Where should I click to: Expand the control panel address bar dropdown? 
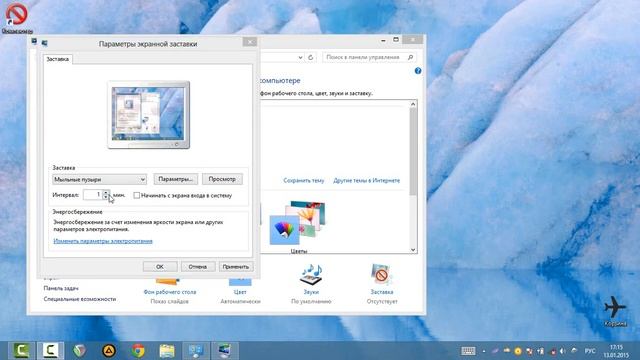click(300, 58)
